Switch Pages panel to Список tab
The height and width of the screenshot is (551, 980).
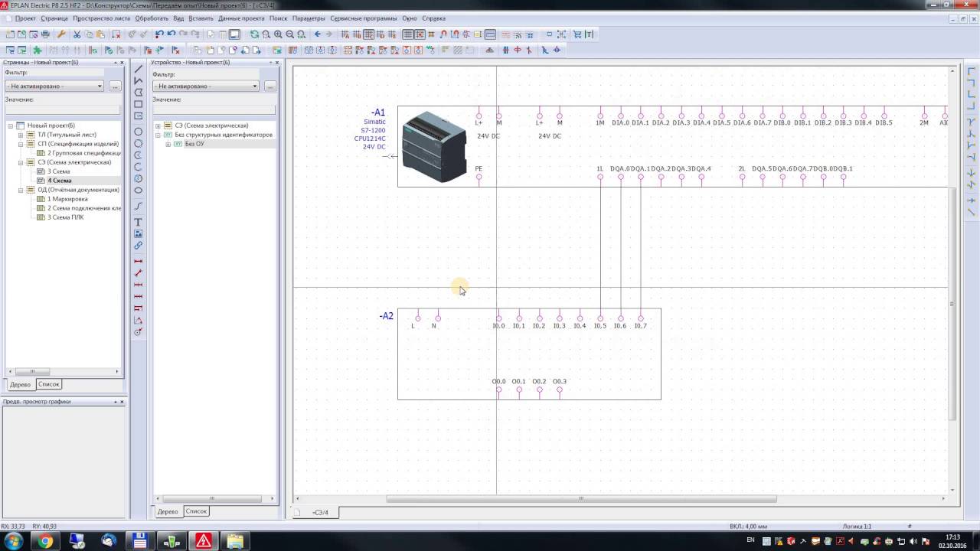click(x=48, y=384)
